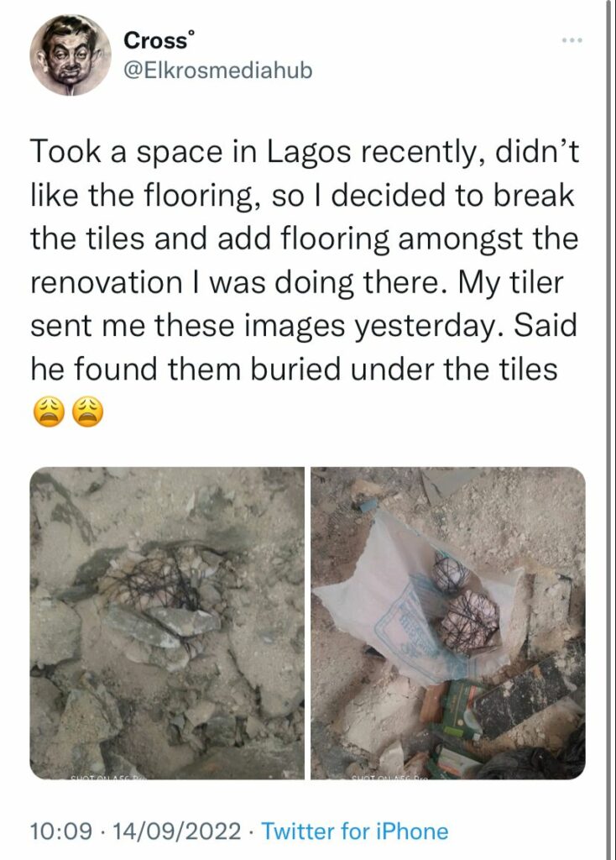
Task: Open the Twitter for iPhone source link
Action: point(355,831)
